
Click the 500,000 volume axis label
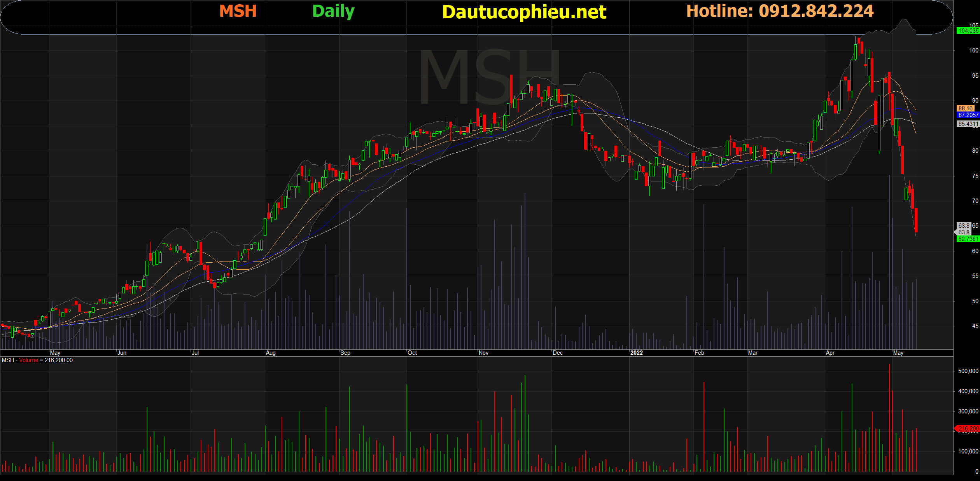[x=968, y=371]
